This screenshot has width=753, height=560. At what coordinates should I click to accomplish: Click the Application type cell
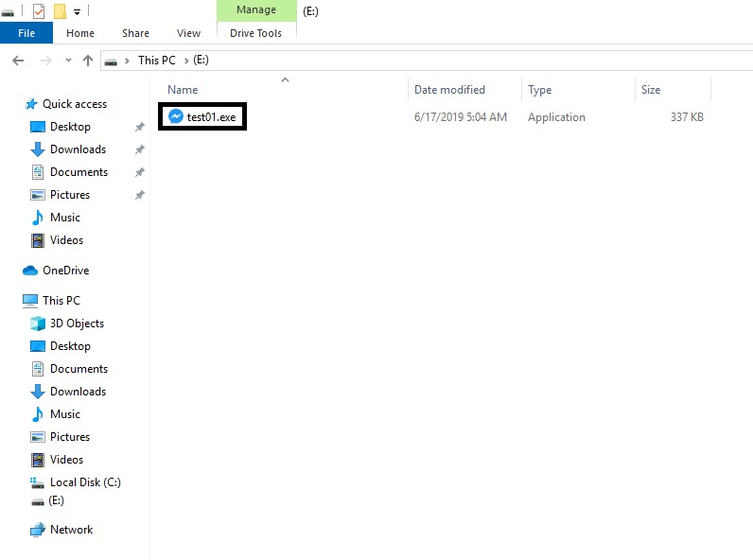tap(556, 117)
